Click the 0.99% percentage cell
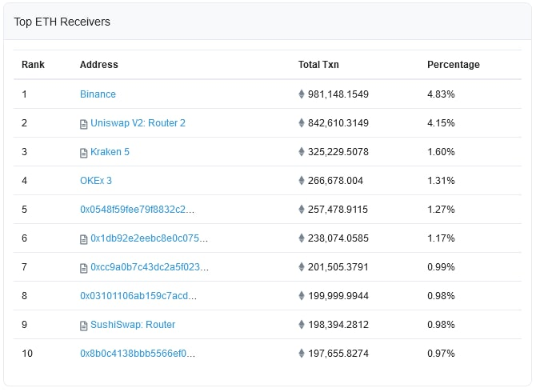Viewport: 536px width, 392px height. (x=441, y=267)
